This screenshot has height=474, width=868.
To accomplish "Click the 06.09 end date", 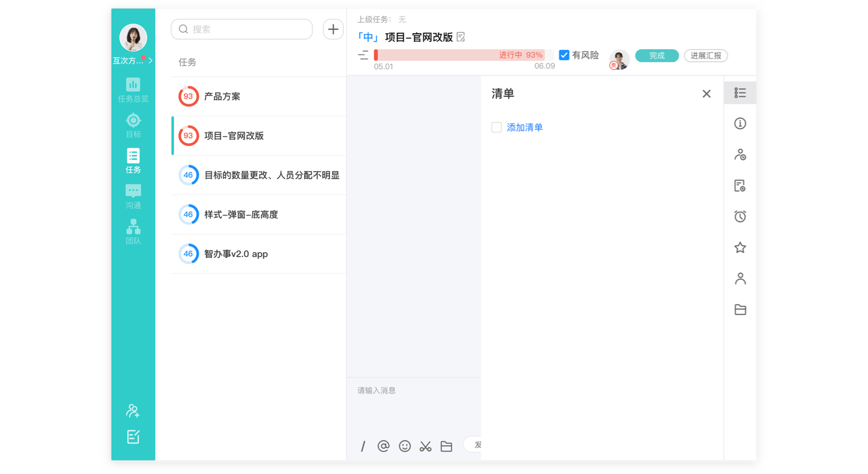I will tap(545, 66).
